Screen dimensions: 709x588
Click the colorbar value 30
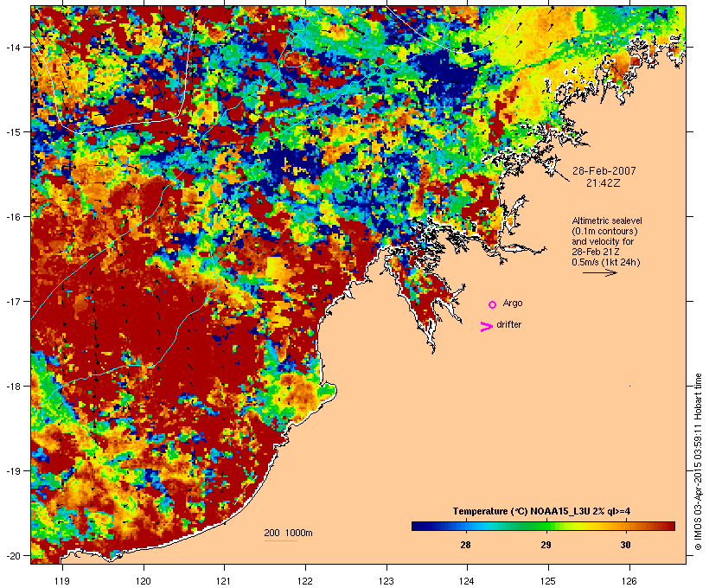pyautogui.click(x=625, y=545)
